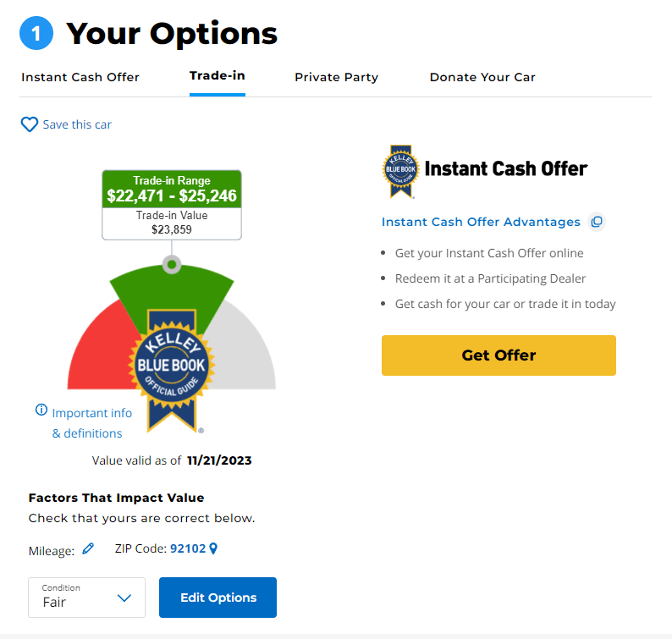This screenshot has width=672, height=639.
Task: Open the Donate Your Car tab
Action: 482,77
